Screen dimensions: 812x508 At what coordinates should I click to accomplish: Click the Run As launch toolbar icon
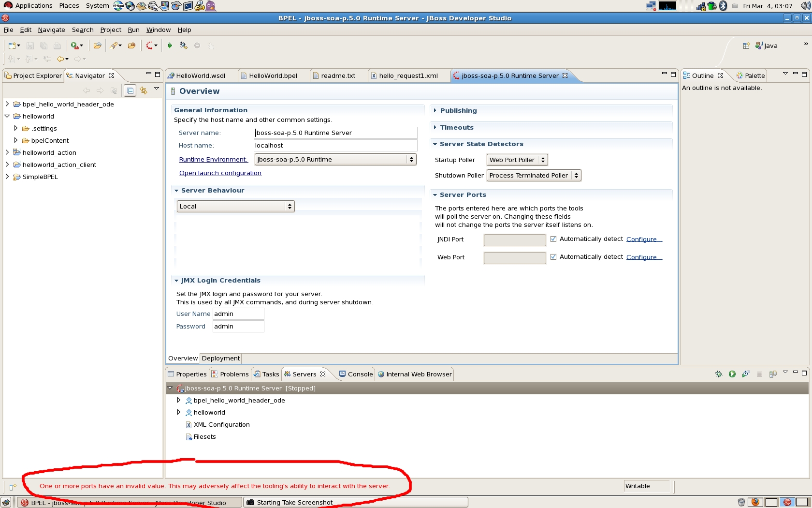click(75, 45)
